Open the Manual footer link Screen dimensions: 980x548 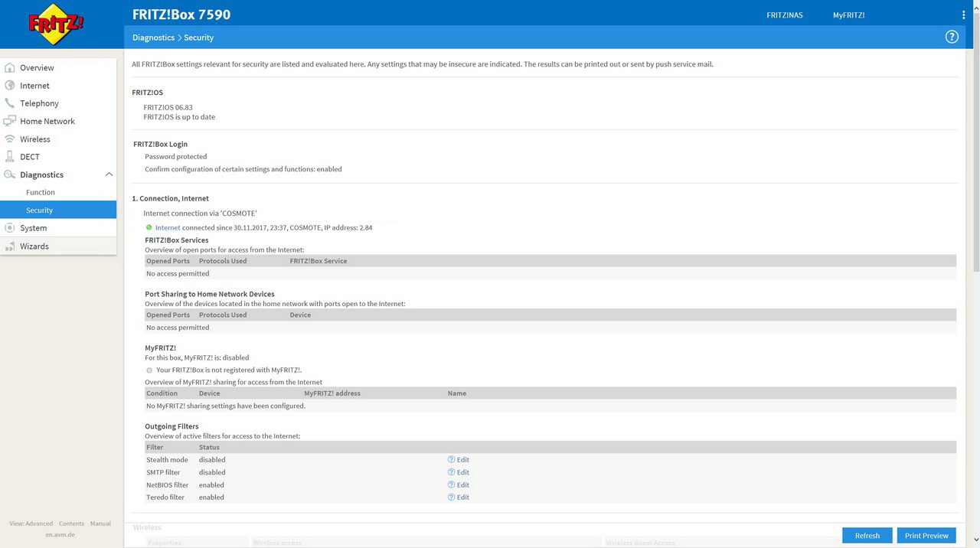100,524
